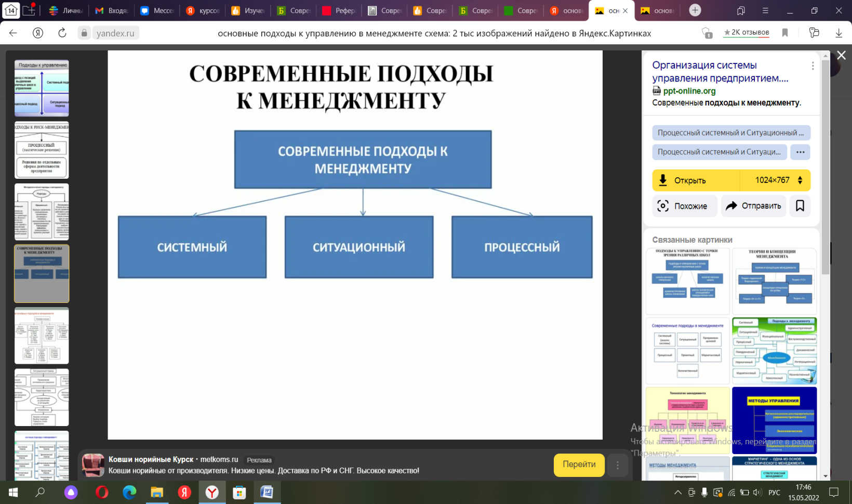Open image size dropdown next to 1024×767
The image size is (852, 504).
800,180
